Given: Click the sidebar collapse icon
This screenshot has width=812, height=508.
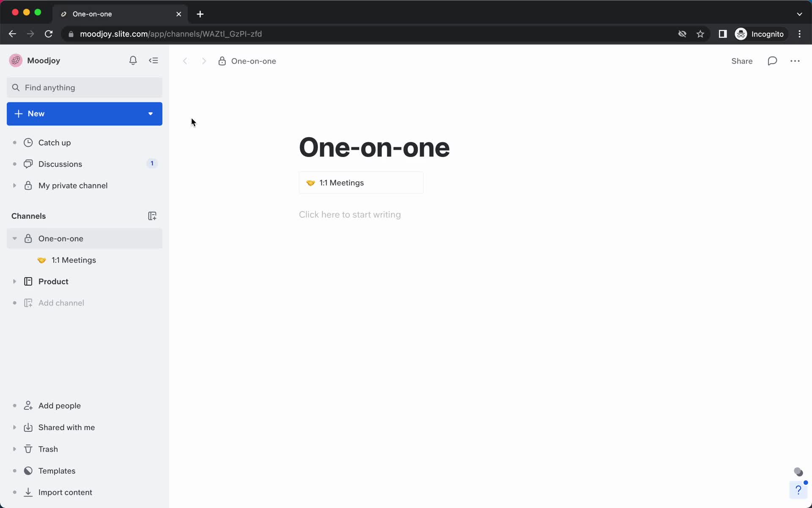Looking at the screenshot, I should pyautogui.click(x=154, y=60).
